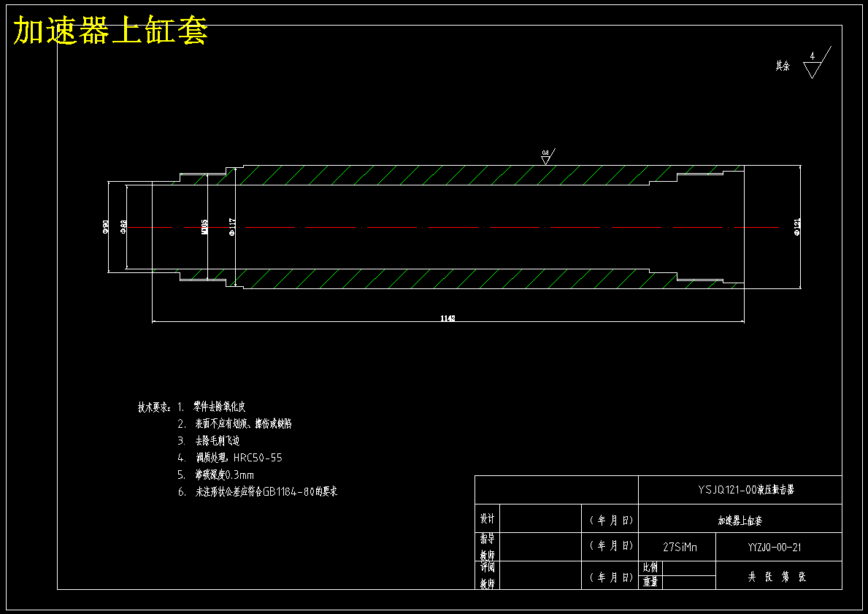This screenshot has height=614, width=868.
Task: Select the 1142 length dimension
Action: [448, 318]
